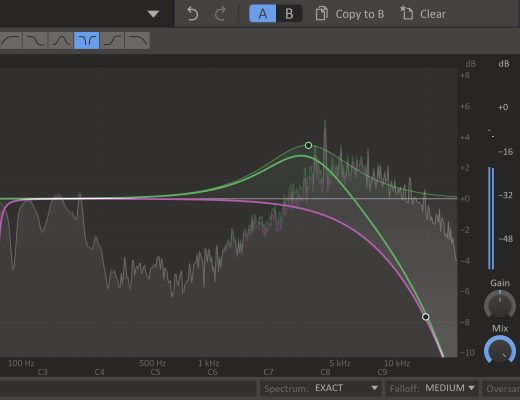The image size is (520, 400).
Task: Switch to state A
Action: 263,14
